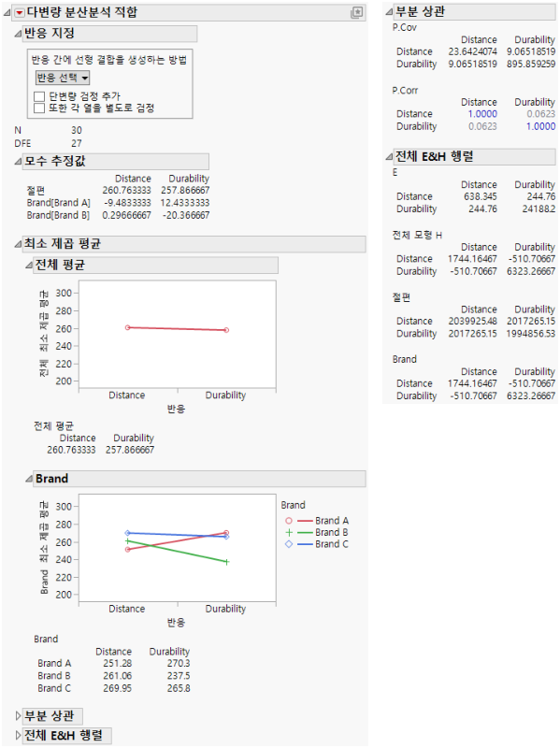Image resolution: width=560 pixels, height=748 pixels.
Task: Click the 전체 평균 Durability value 257.866667
Action: pyautogui.click(x=130, y=451)
